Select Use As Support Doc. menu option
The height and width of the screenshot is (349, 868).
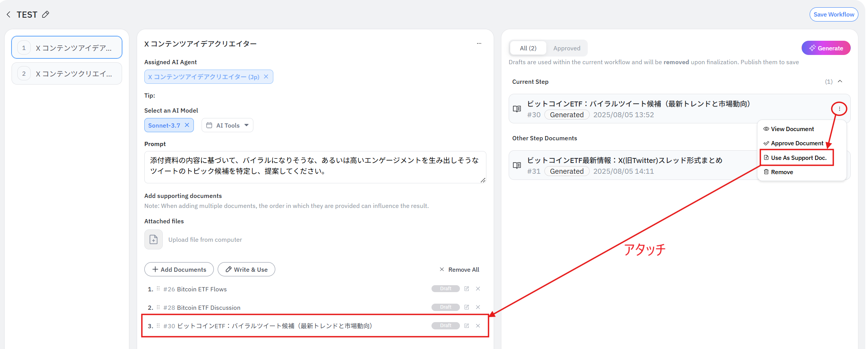[x=798, y=158]
